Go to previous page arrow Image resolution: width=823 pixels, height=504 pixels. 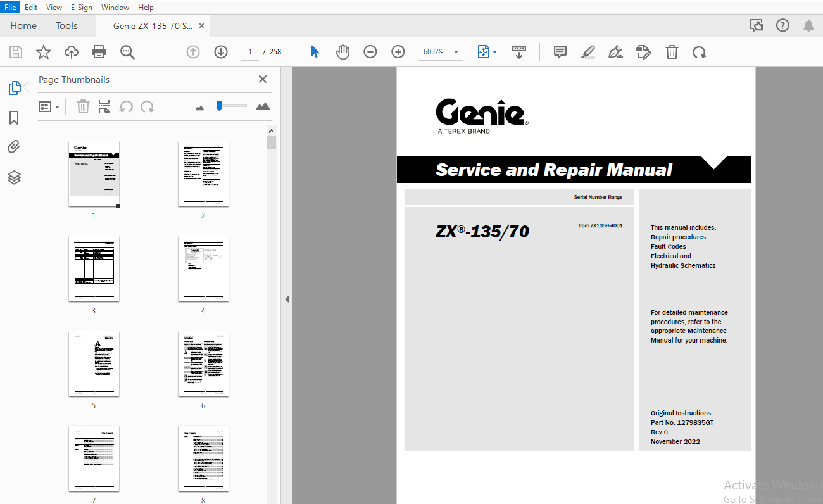click(193, 52)
